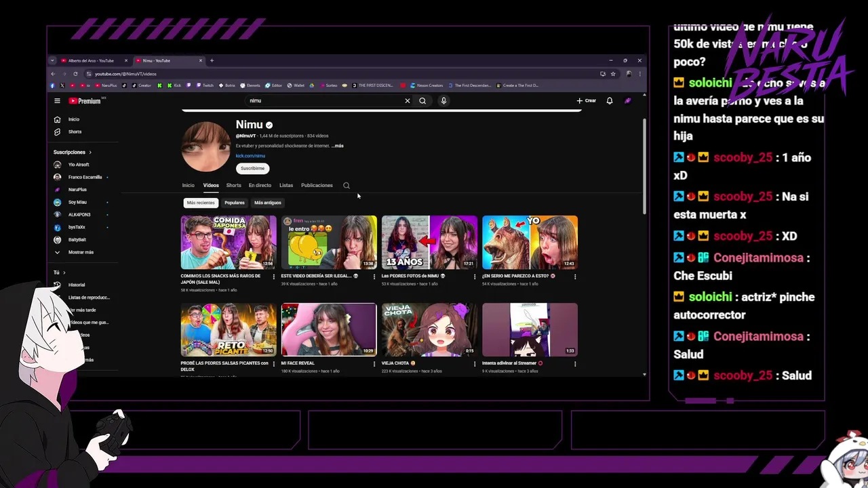Open options menu for MI FACE REVEAL
Image resolution: width=868 pixels, height=488 pixels.
374,364
